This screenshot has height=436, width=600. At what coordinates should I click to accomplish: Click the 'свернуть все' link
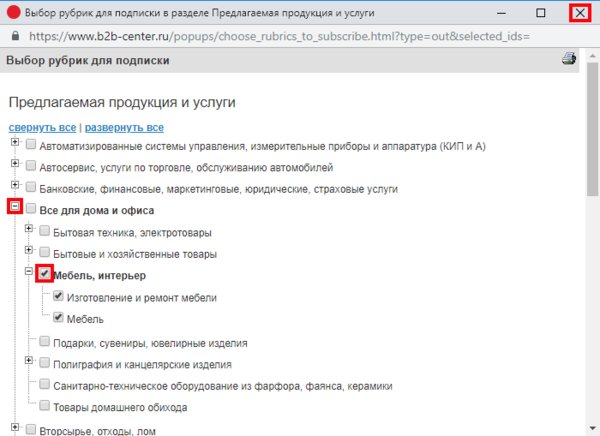pyautogui.click(x=42, y=128)
